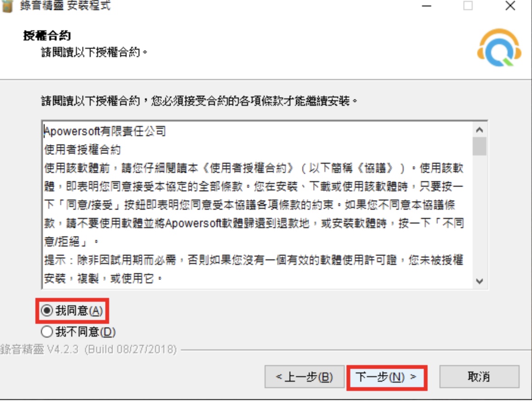
Task: Cancel installation with 取消 button
Action: tap(479, 377)
